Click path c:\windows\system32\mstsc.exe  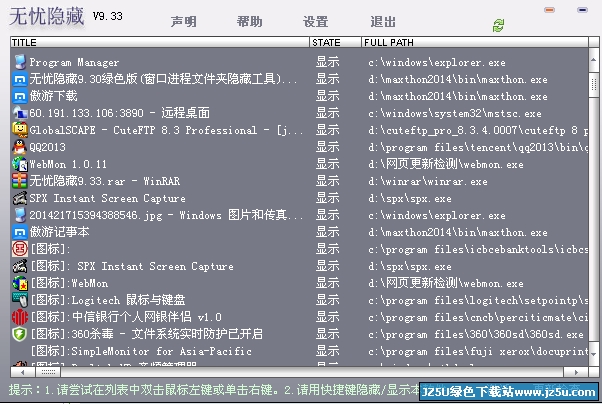(455, 113)
